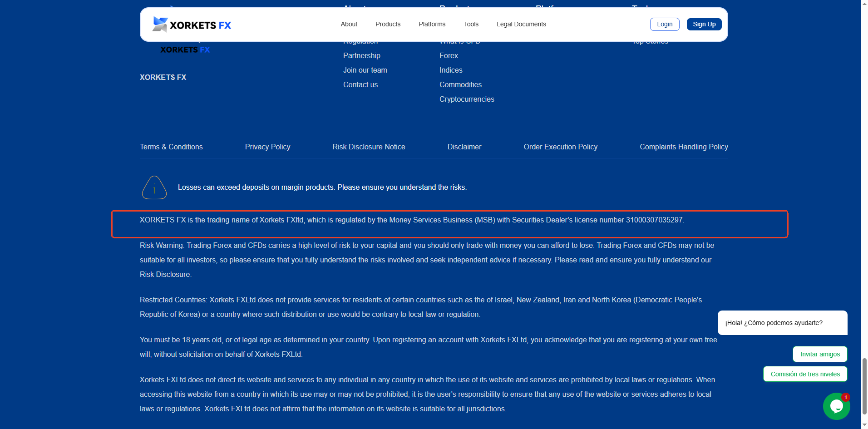Click the chat greeting message bubble
Image resolution: width=868 pixels, height=429 pixels.
[x=782, y=323]
